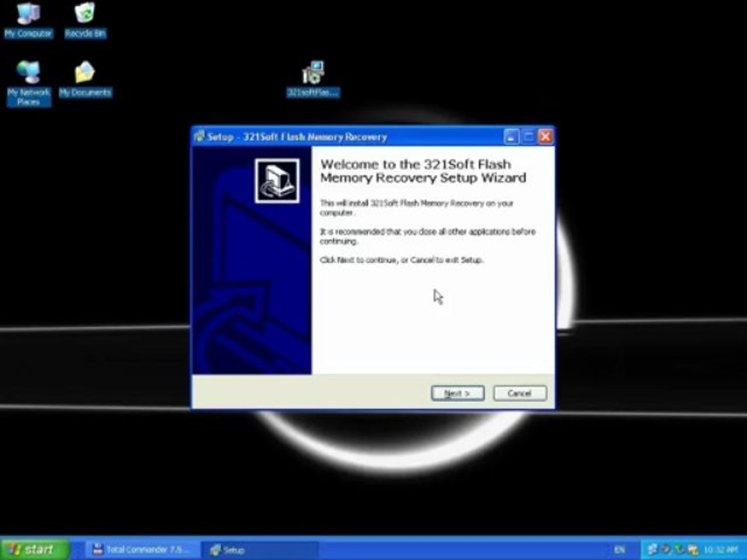Click the second system tray icon
Image resolution: width=747 pixels, height=560 pixels.
coord(666,550)
